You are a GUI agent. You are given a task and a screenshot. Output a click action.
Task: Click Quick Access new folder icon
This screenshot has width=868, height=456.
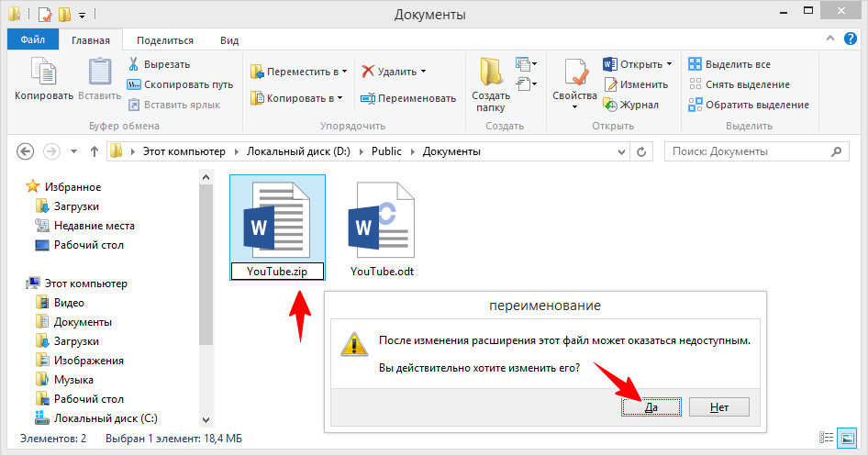point(65,13)
